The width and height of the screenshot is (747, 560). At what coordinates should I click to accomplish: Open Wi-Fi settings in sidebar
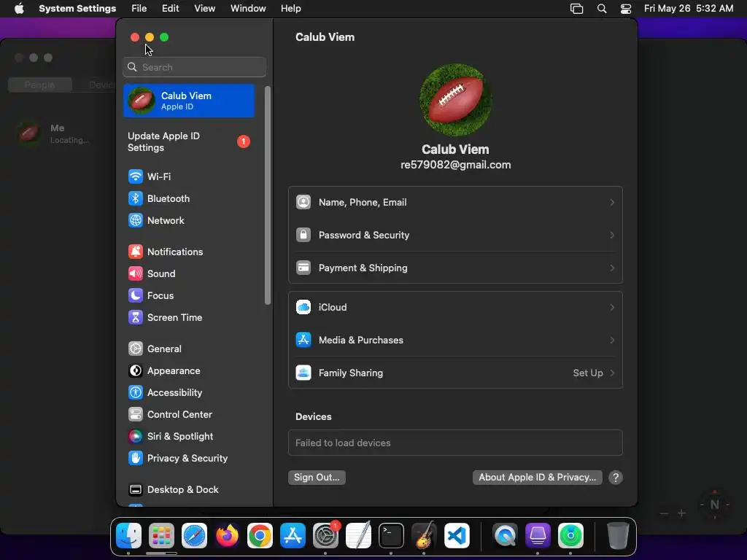tap(189, 176)
